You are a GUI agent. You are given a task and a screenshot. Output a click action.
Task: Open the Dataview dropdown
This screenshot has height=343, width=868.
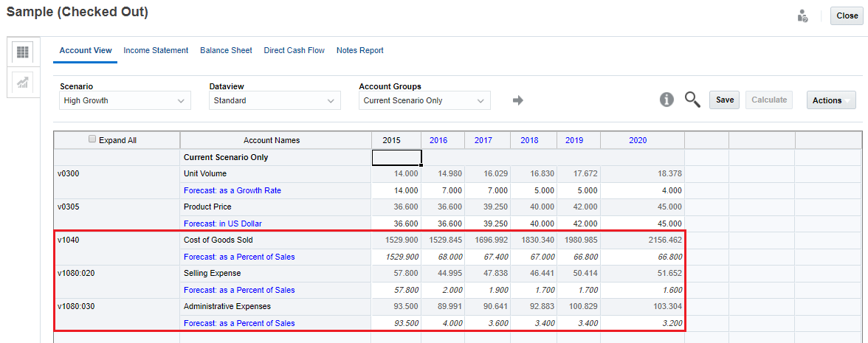275,100
